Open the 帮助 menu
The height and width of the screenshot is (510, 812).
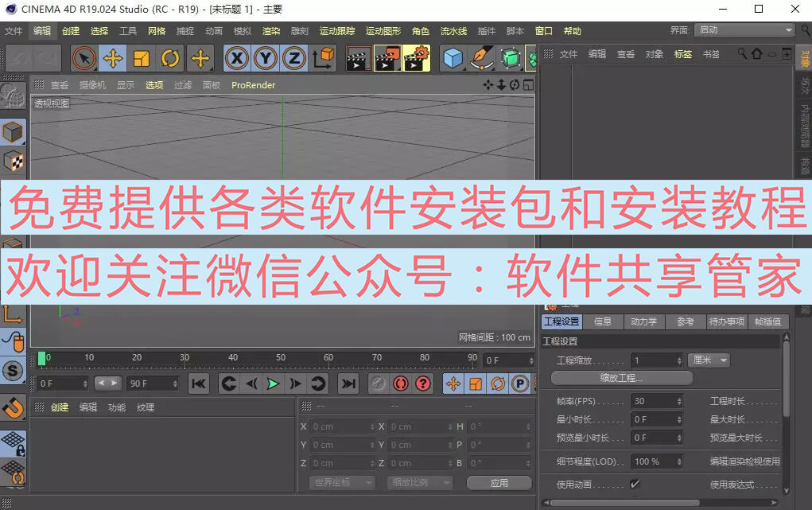coord(573,31)
